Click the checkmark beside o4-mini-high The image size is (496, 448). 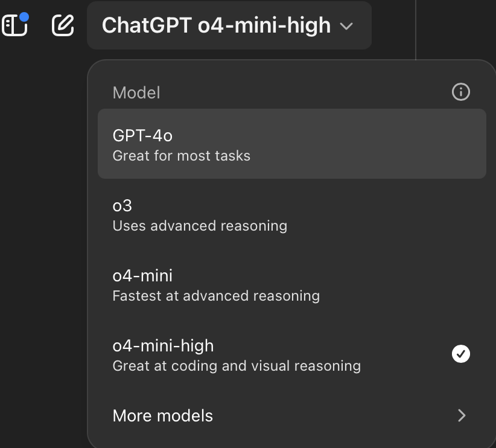[x=460, y=354]
